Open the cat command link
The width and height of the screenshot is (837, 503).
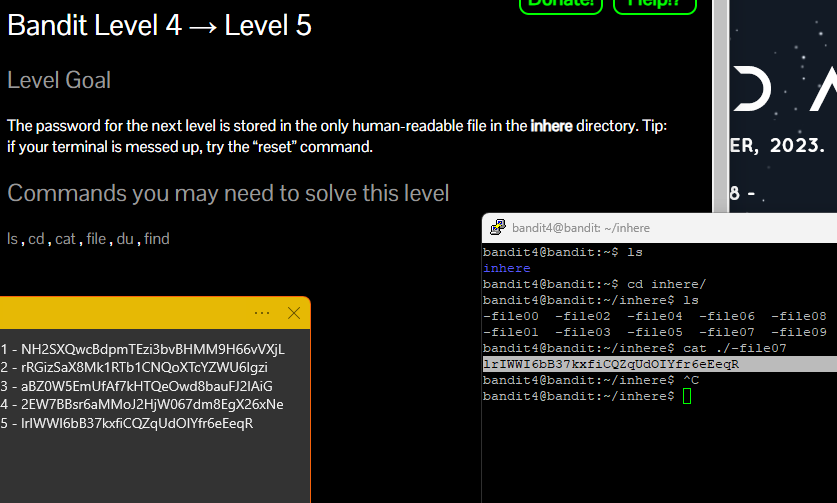[x=65, y=239]
